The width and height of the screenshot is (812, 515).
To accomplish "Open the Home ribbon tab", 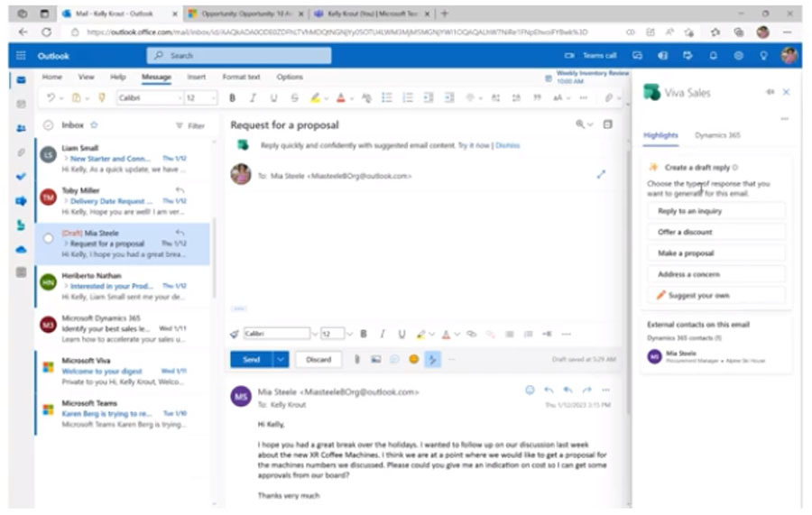I will click(52, 77).
